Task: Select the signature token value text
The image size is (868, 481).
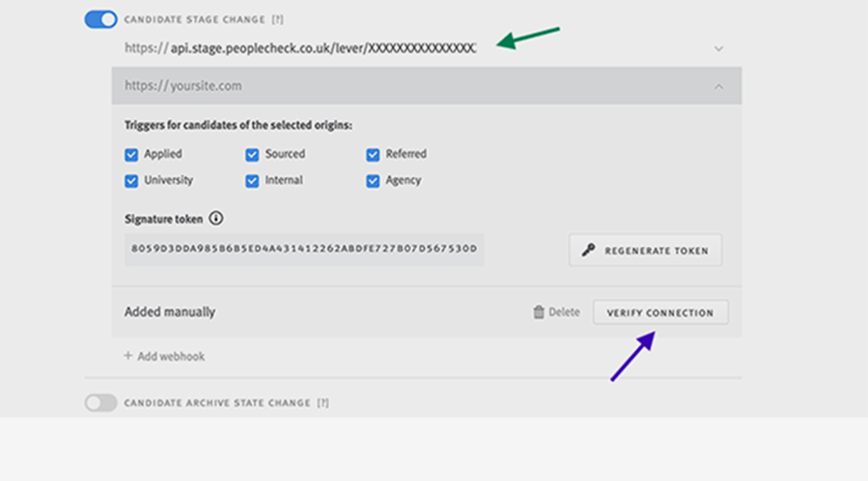Action: (304, 249)
